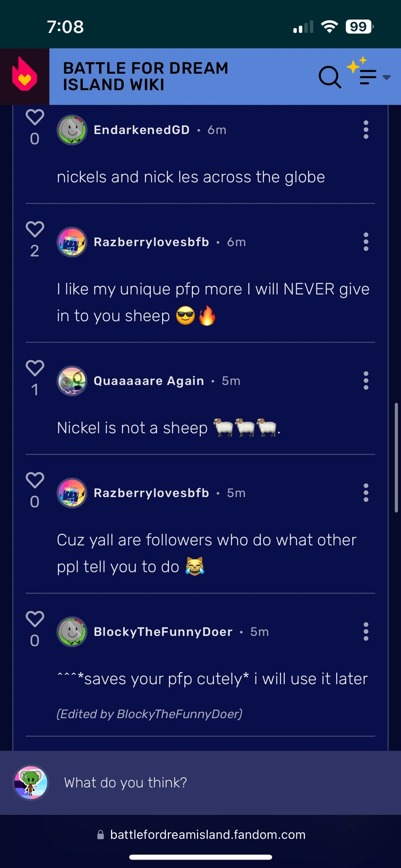The width and height of the screenshot is (401, 868).
Task: Tap your own avatar beside reply box
Action: pyautogui.click(x=31, y=782)
